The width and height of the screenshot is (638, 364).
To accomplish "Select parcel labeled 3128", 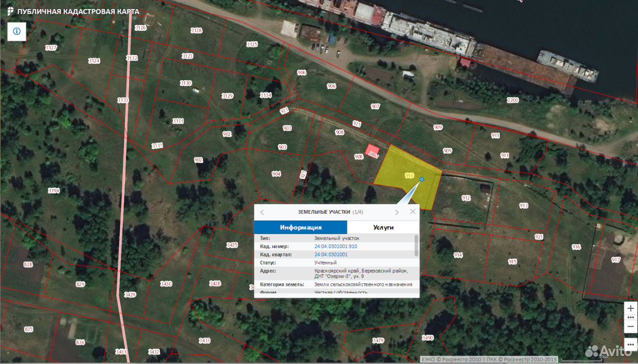I will point(196,30).
